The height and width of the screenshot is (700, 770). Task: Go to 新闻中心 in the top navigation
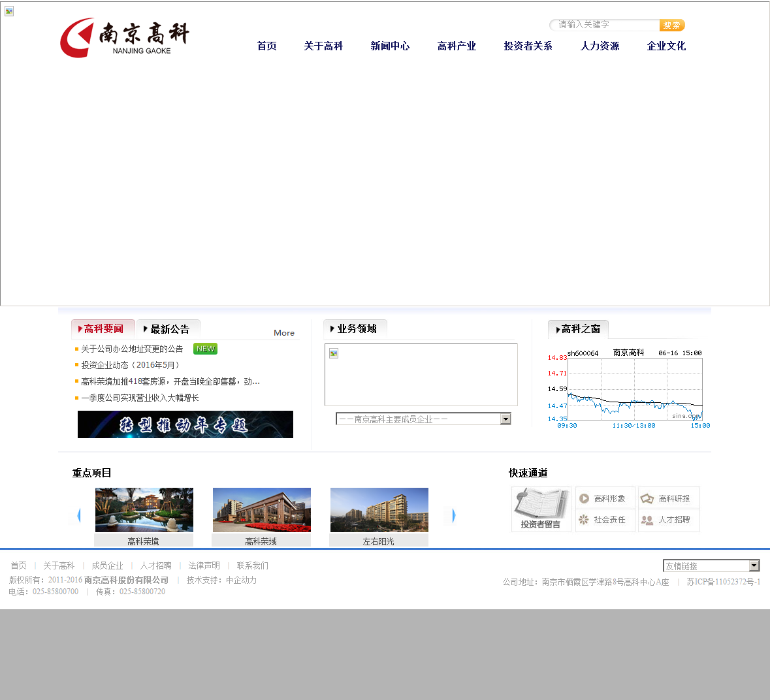coord(390,46)
